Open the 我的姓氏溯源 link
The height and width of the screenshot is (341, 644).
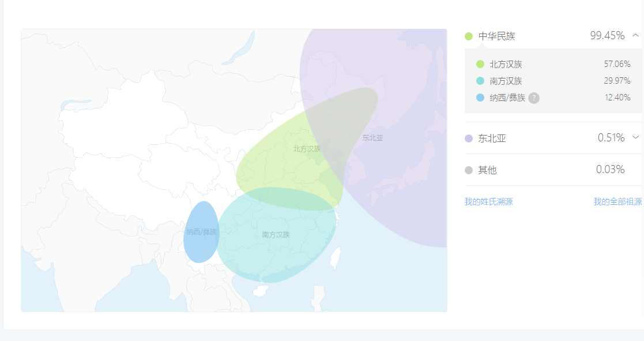point(488,202)
